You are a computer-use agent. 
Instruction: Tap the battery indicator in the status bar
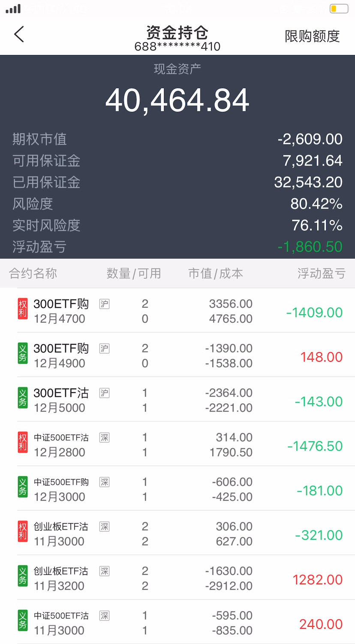(x=339, y=9)
